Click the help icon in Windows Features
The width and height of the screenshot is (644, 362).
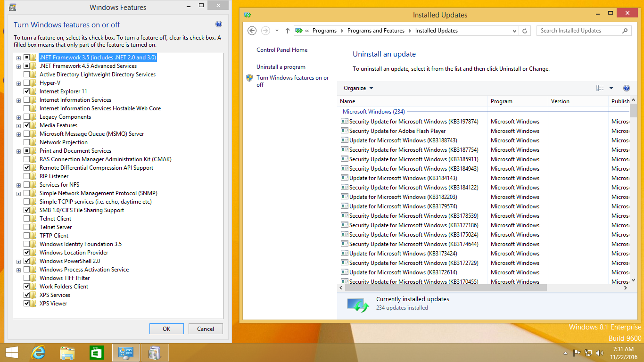218,24
